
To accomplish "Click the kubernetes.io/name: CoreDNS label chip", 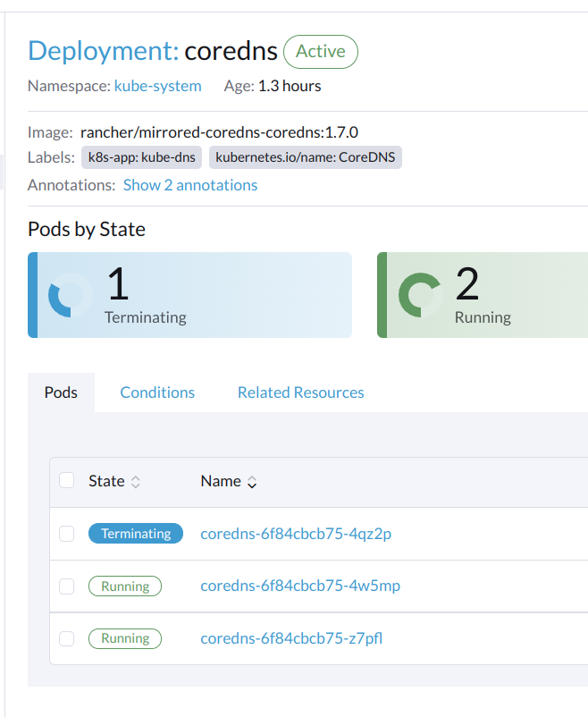I will pos(305,157).
